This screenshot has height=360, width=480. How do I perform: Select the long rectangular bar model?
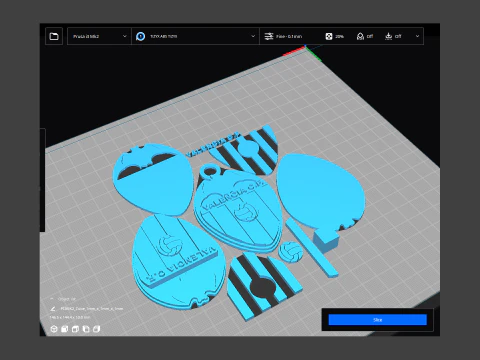(312, 248)
